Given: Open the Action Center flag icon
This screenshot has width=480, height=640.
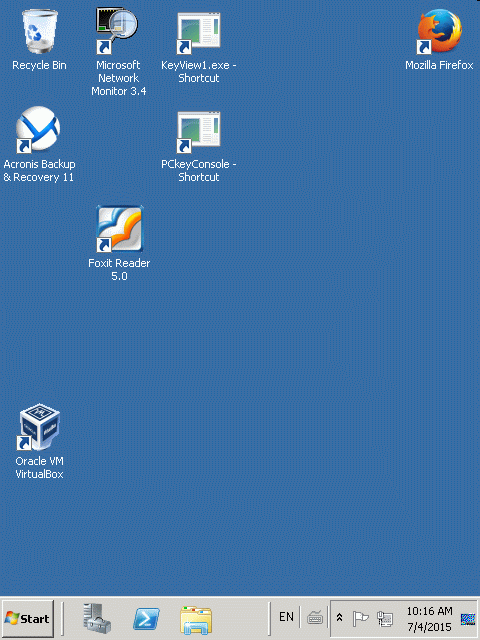Looking at the screenshot, I should [x=360, y=618].
